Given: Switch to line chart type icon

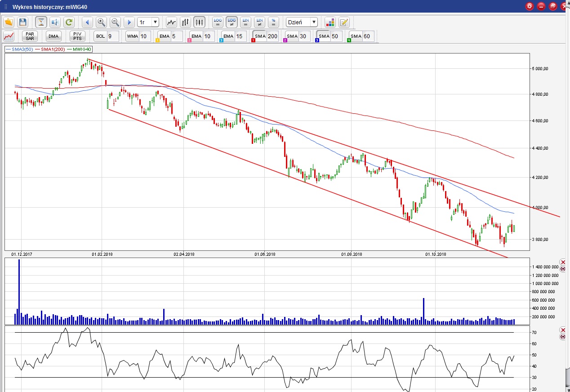Looking at the screenshot, I should click(x=171, y=22).
